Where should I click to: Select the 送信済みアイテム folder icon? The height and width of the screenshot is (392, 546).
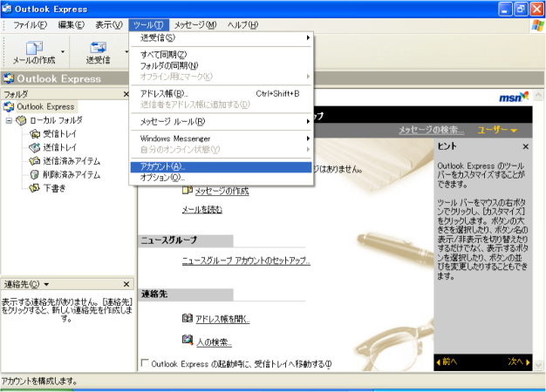(35, 161)
